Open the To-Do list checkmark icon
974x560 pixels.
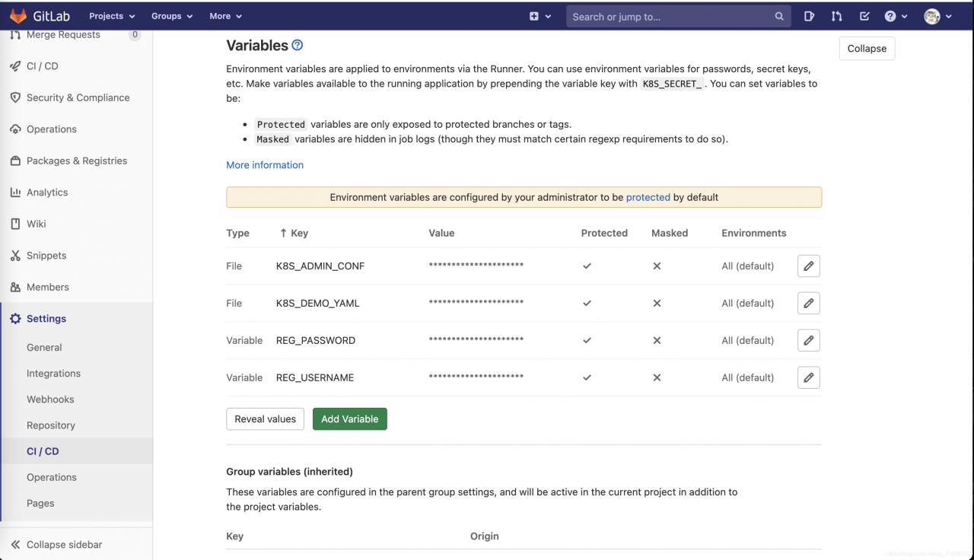864,16
